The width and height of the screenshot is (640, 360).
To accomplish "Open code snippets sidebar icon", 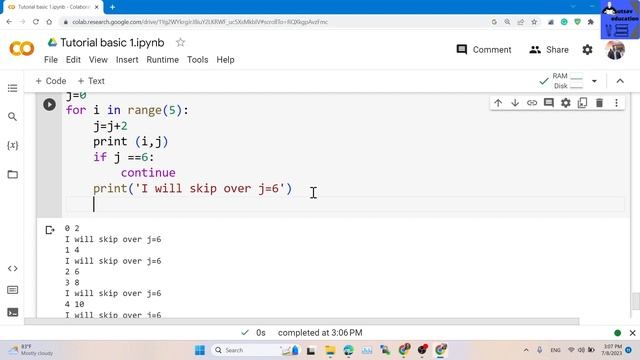I will pyautogui.click(x=13, y=269).
